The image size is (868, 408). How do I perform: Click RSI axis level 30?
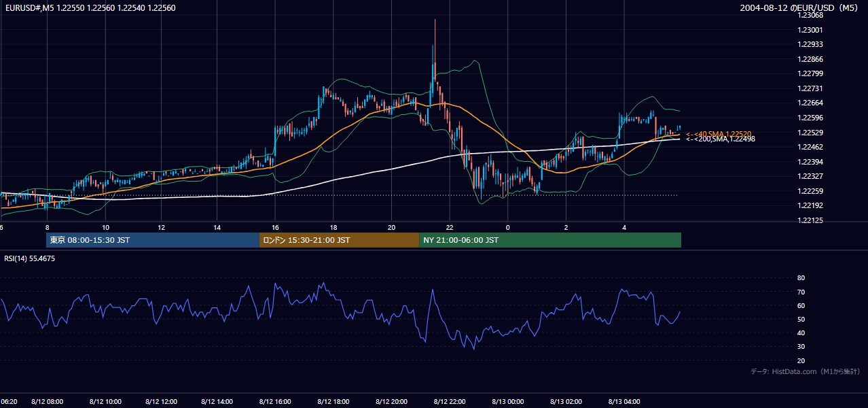(x=801, y=347)
